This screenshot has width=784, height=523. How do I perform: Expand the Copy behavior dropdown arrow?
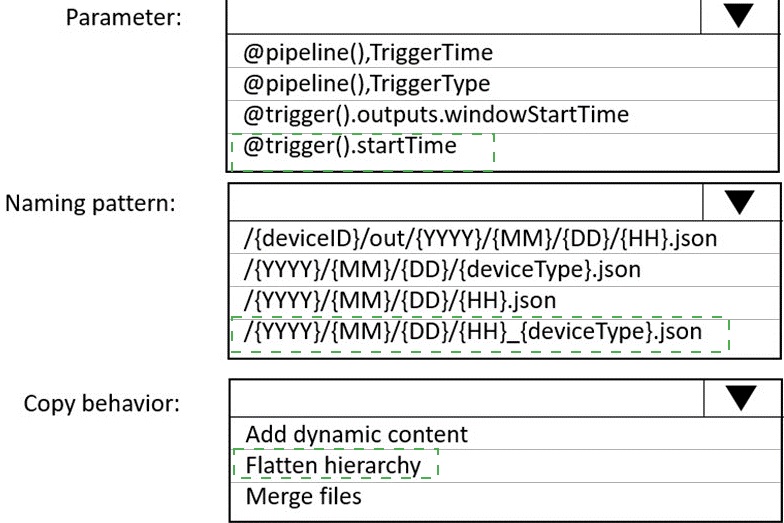[x=740, y=398]
